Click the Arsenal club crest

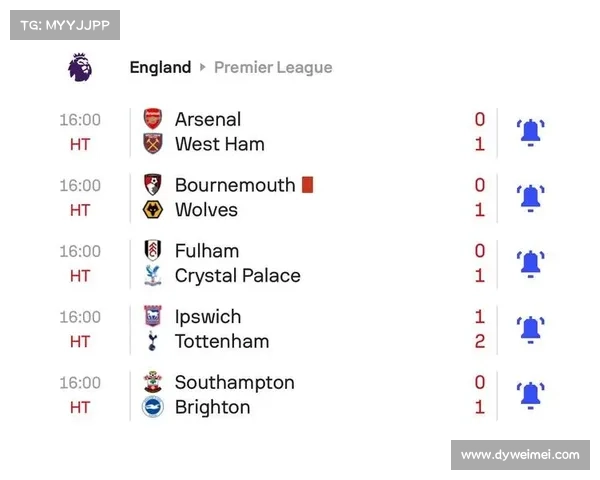153,119
